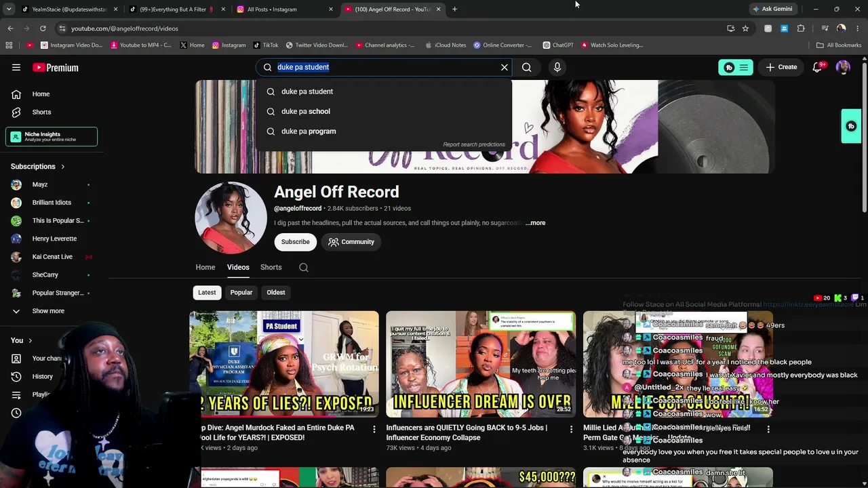Image resolution: width=868 pixels, height=488 pixels.
Task: Open the Youtube to MP4 bookmark
Action: click(140, 45)
